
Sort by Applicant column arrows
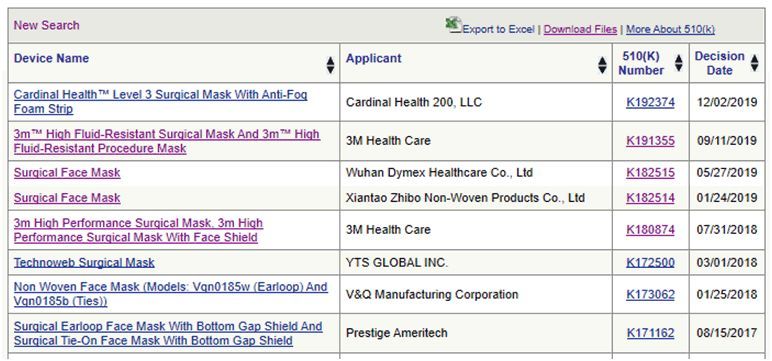pos(602,66)
